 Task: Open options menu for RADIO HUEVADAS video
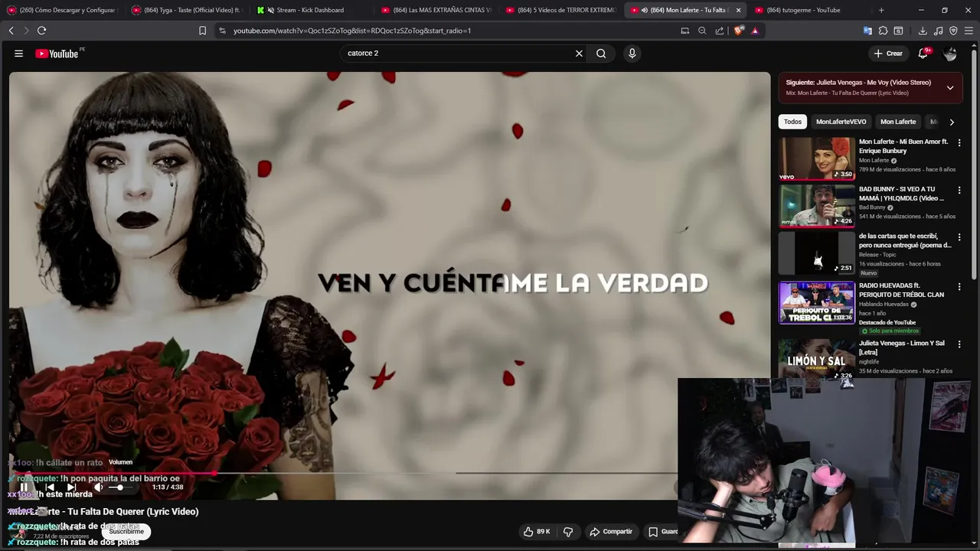click(959, 286)
